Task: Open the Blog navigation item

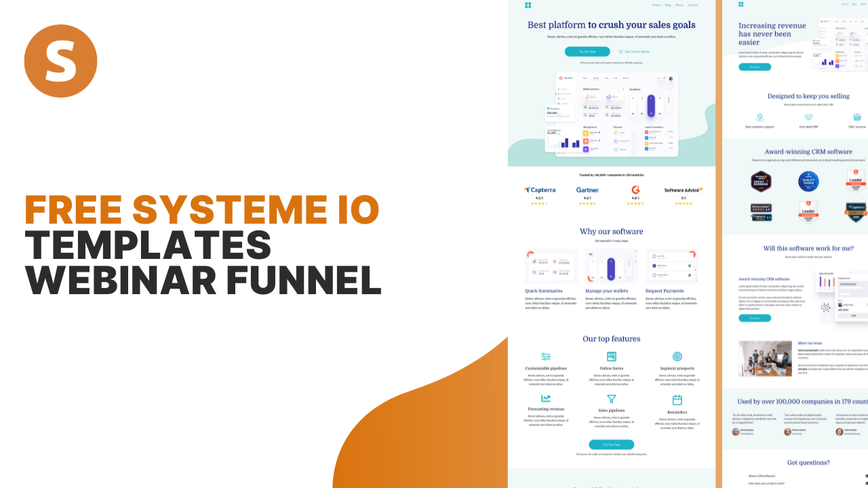Action: (x=668, y=5)
